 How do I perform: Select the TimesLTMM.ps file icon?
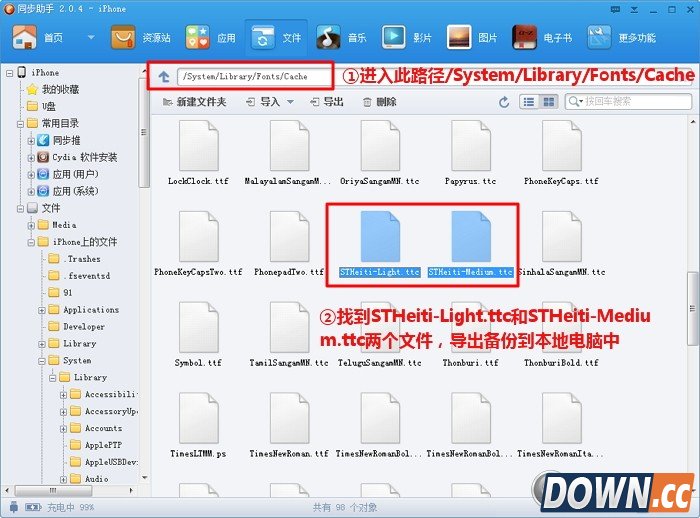(x=199, y=418)
